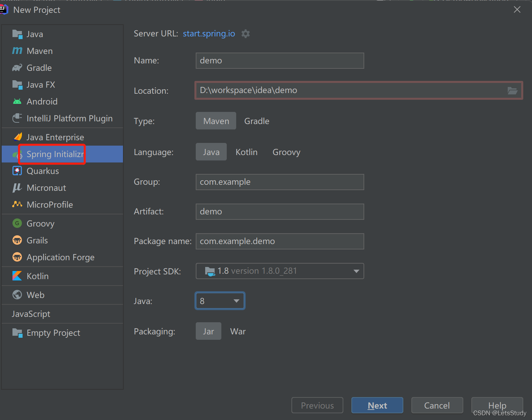The image size is (532, 420).
Task: Click the Application Forge icon
Action: [x=17, y=257]
